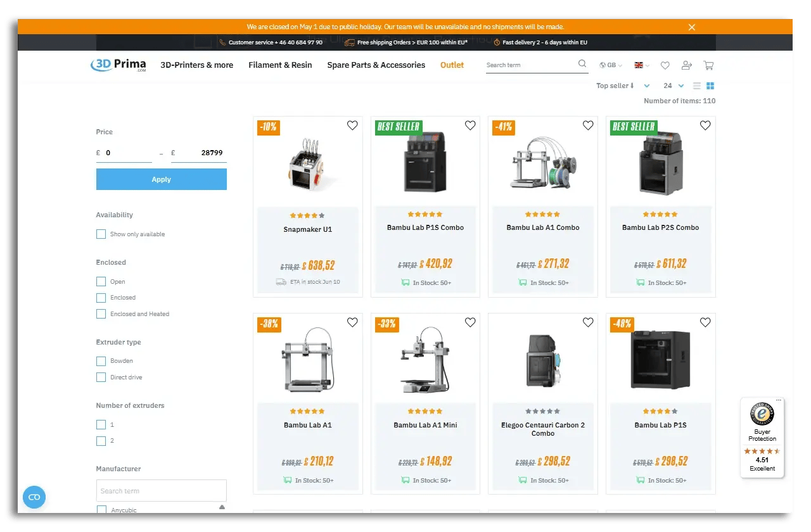
Task: Favorite Elegoo Centauri Carbon 2 Combo heart
Action: 588,322
